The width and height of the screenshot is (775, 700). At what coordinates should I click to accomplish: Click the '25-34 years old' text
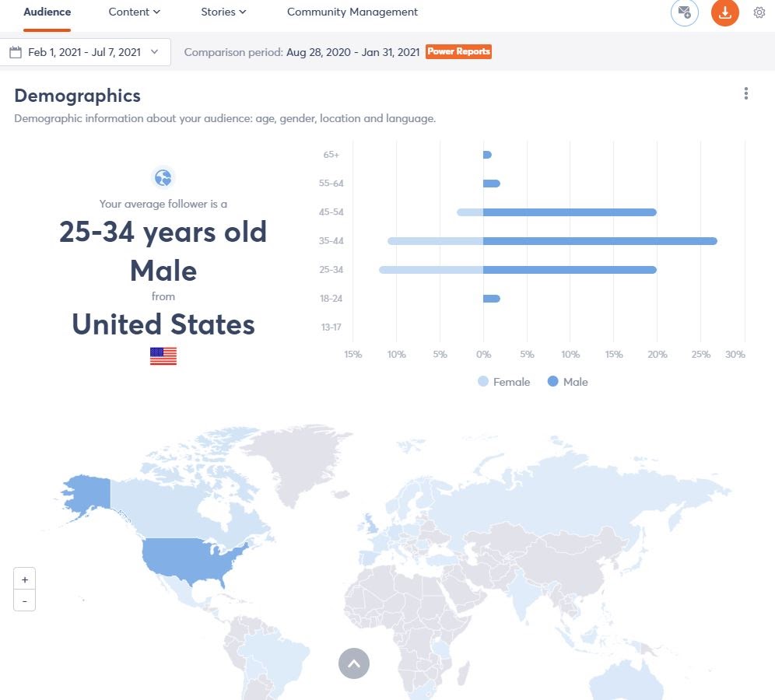[x=163, y=232]
